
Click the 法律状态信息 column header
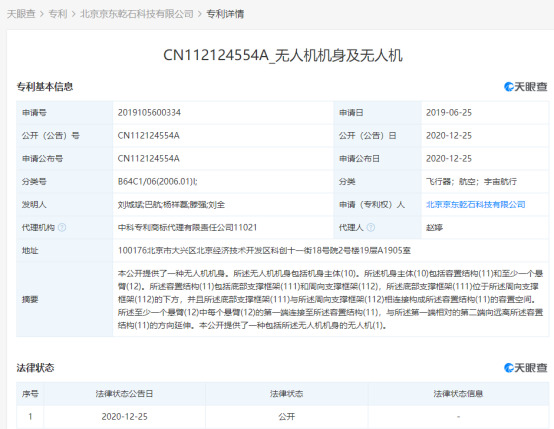(x=458, y=394)
